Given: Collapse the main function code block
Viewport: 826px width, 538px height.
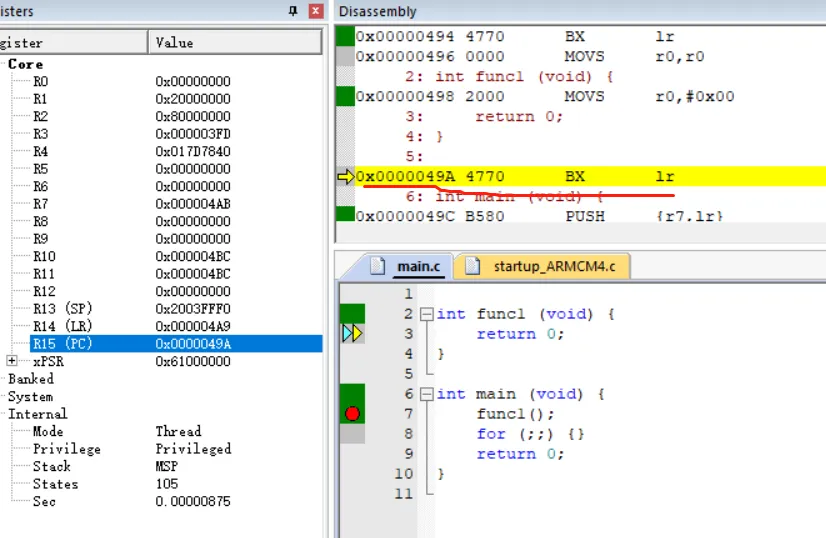Looking at the screenshot, I should 427,394.
